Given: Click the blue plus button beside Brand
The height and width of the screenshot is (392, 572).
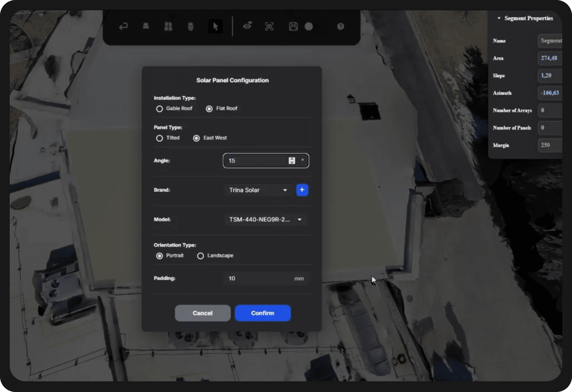Looking at the screenshot, I should tap(302, 190).
